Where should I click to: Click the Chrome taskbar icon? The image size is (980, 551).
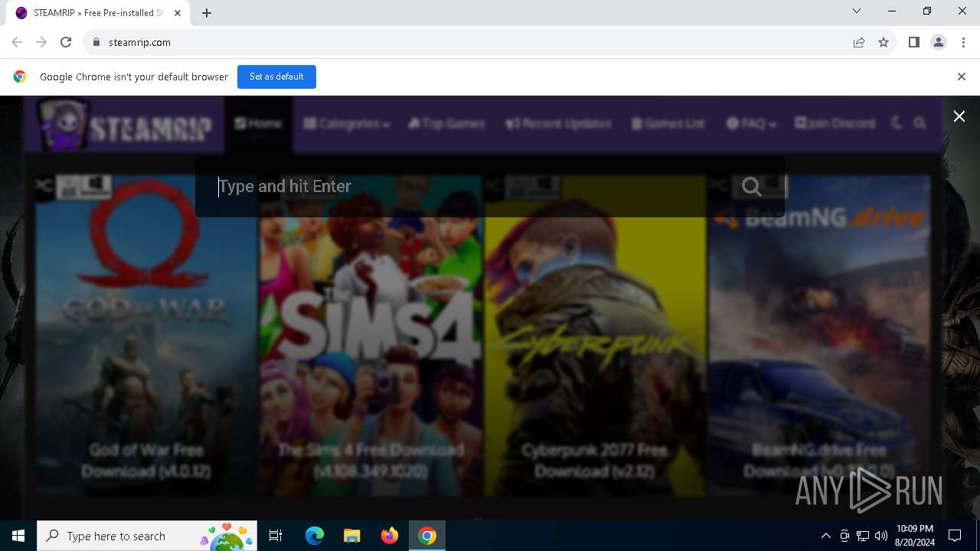coord(426,536)
